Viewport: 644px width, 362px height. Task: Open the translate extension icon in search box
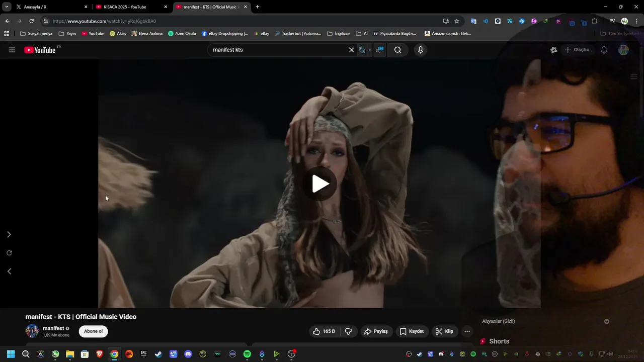click(x=362, y=50)
